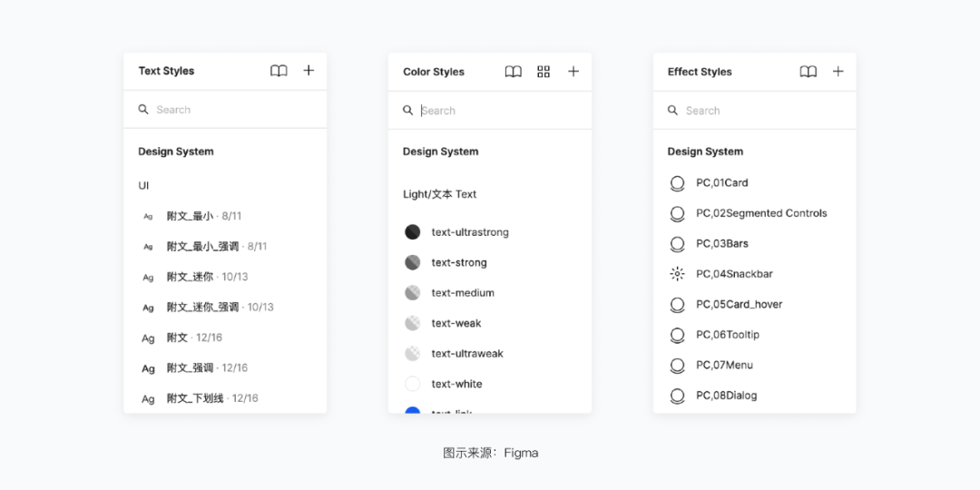
Task: Click the Ag preview of 附文_下划线
Action: [x=148, y=398]
